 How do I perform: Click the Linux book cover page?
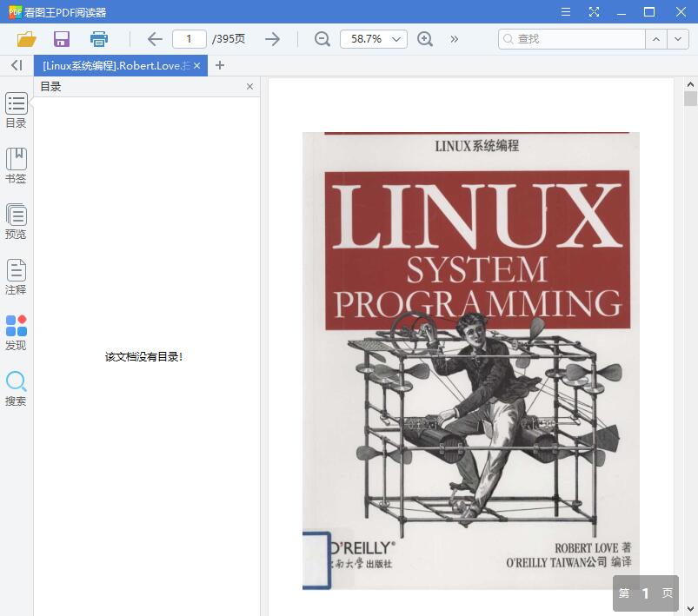coord(471,361)
